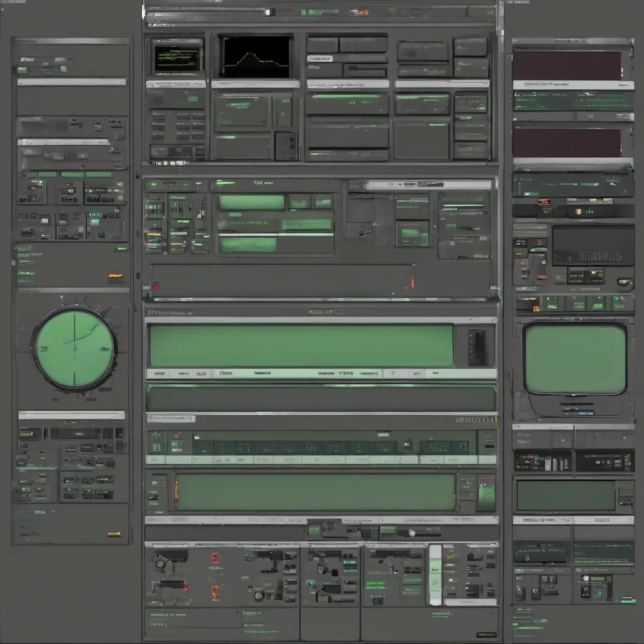Viewport: 644px width, 644px height.
Task: Click the large long green display screen
Action: (301, 345)
